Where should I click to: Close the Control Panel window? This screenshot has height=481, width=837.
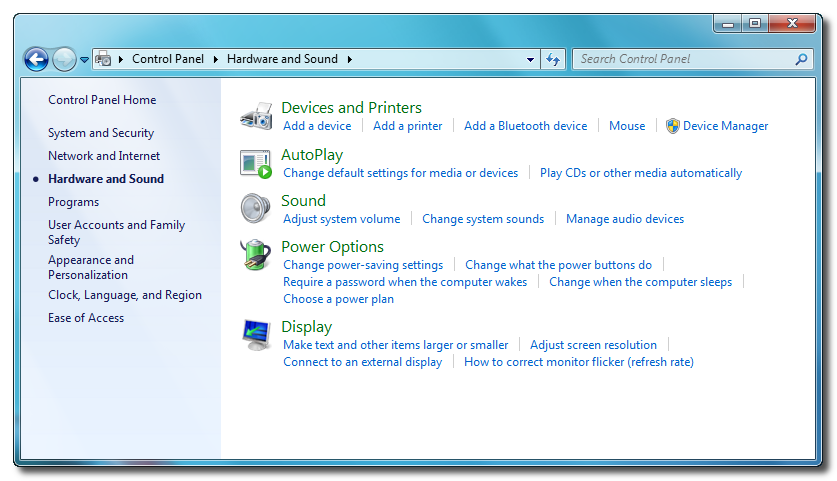click(792, 23)
